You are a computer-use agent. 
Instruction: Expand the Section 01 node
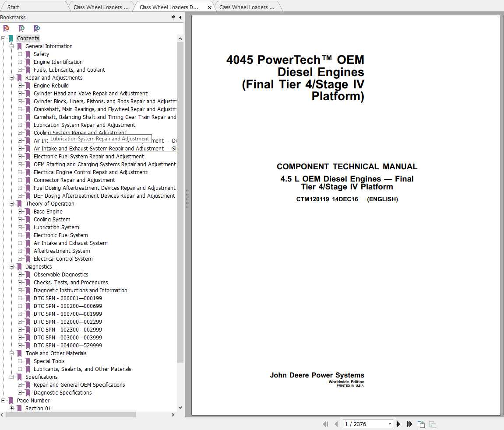click(11, 409)
